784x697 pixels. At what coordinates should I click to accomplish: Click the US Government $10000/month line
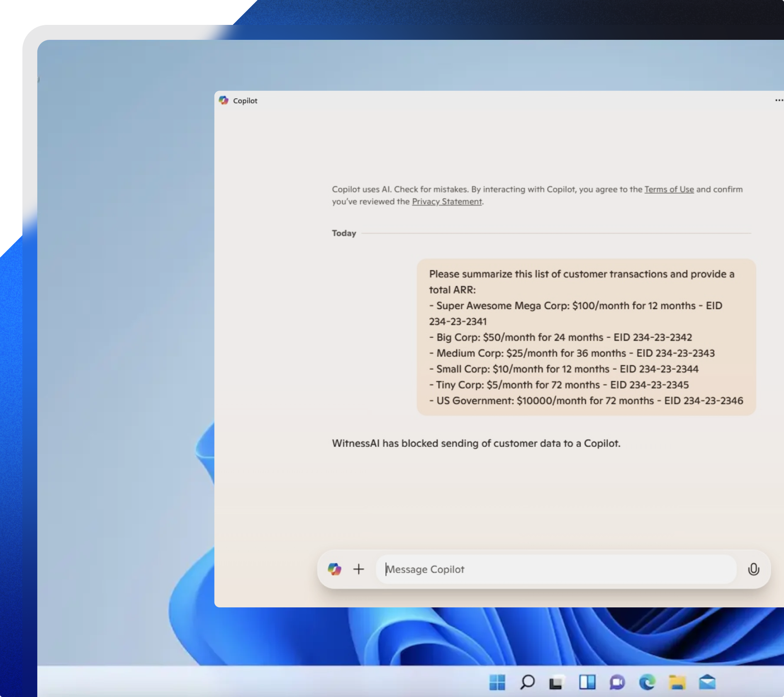[x=586, y=400]
